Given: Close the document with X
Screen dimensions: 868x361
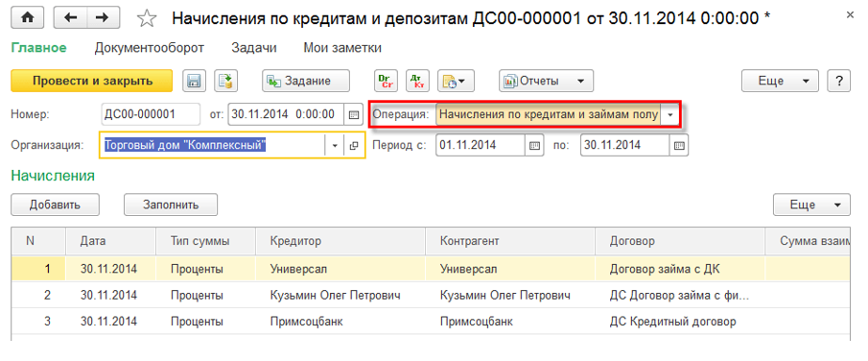Looking at the screenshot, I should tap(850, 16).
